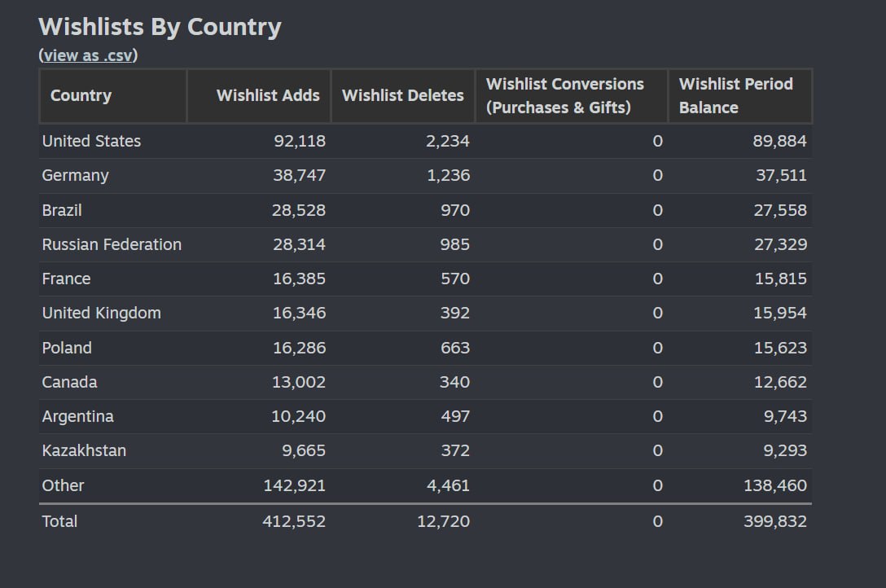Select the Argentina row label
The image size is (886, 588).
[x=77, y=416]
